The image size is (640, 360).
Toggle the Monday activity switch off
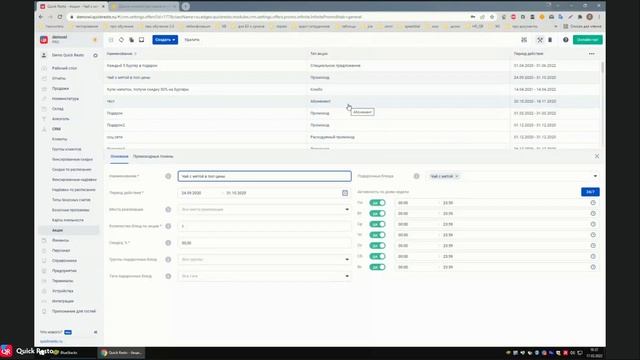(377, 203)
